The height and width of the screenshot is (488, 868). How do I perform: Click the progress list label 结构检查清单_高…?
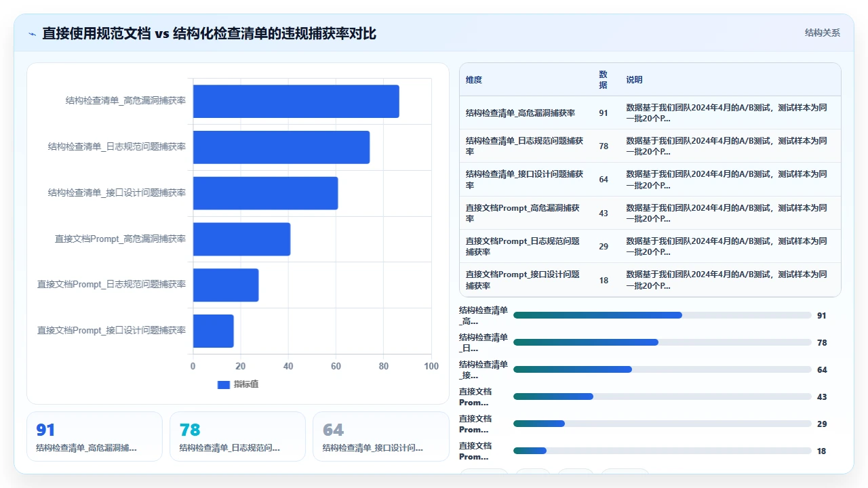(484, 315)
